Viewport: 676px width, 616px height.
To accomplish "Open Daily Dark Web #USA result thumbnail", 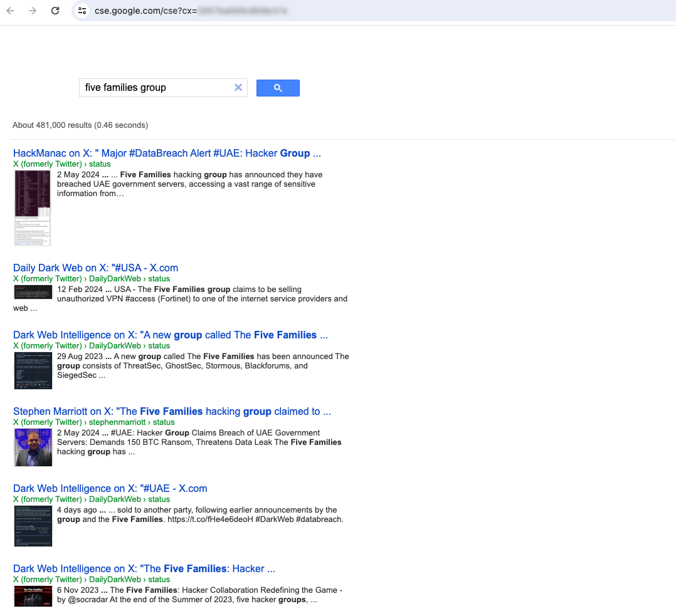I will [x=33, y=292].
